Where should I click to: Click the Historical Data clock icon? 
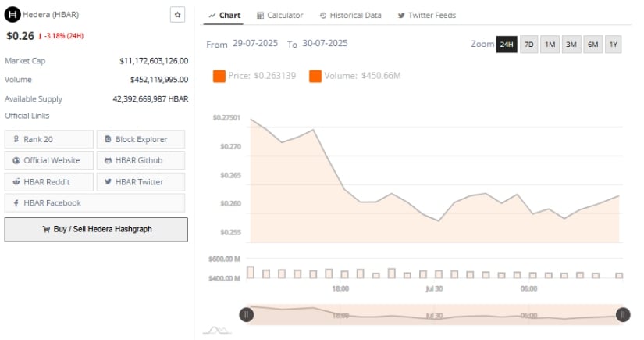[x=323, y=16]
